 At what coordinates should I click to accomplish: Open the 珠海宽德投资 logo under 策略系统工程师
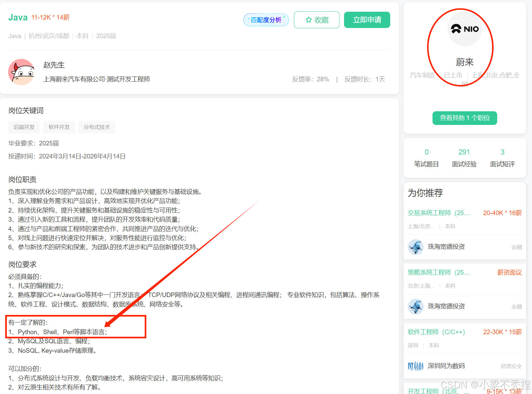click(416, 306)
